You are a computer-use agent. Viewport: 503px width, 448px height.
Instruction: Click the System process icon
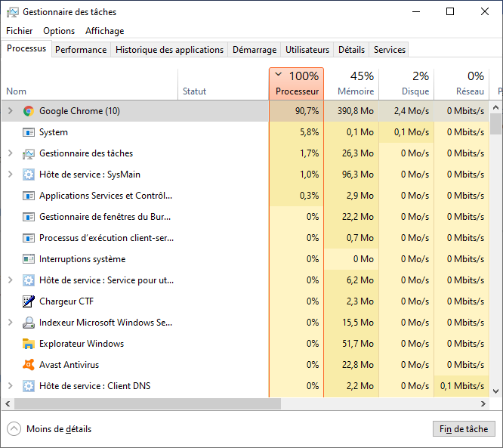click(29, 132)
